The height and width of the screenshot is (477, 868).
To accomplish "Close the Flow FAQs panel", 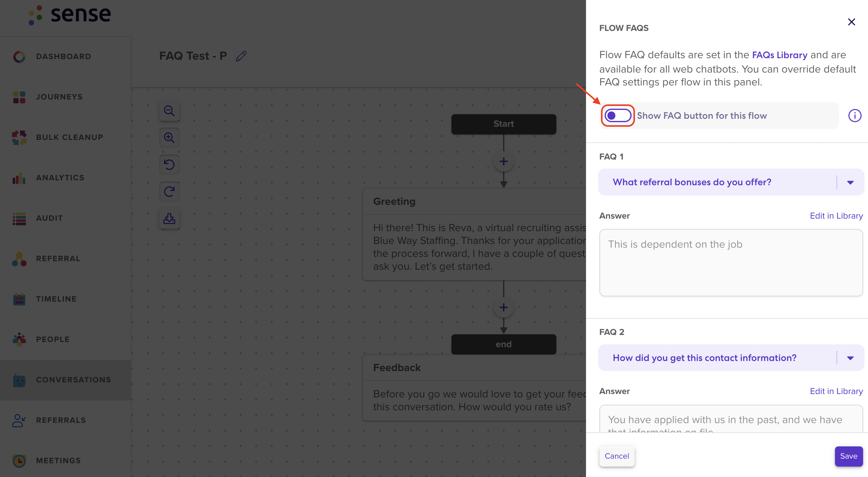I will tap(851, 22).
